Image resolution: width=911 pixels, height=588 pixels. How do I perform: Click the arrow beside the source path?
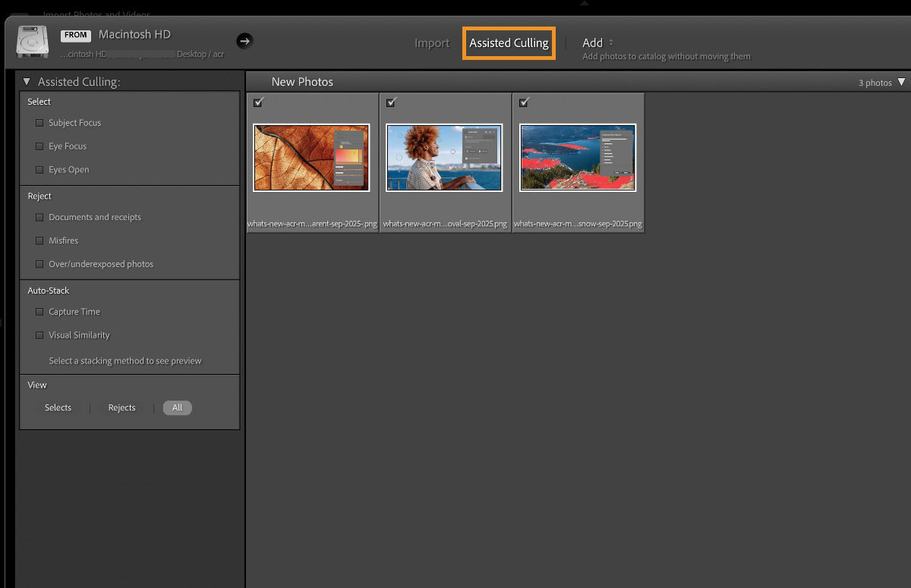pyautogui.click(x=244, y=41)
